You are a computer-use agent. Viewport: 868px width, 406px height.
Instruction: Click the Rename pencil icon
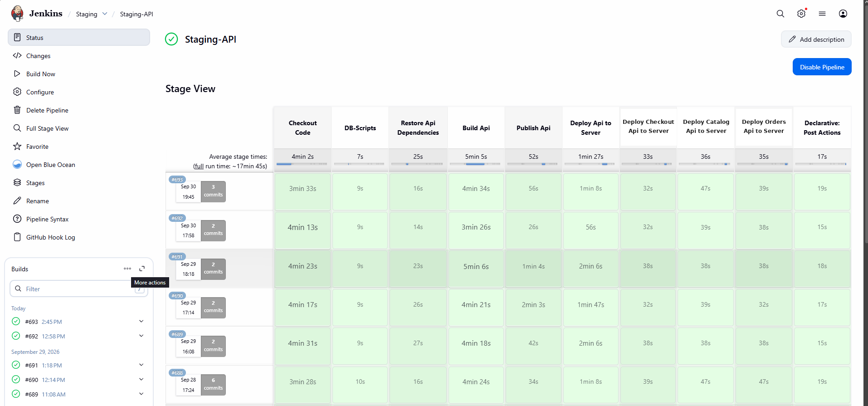(17, 201)
